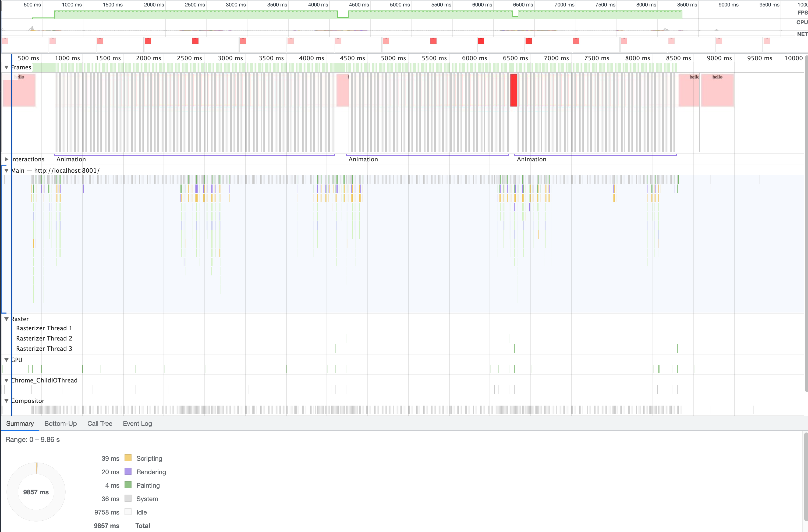Collapse the Compositor track

pos(6,400)
